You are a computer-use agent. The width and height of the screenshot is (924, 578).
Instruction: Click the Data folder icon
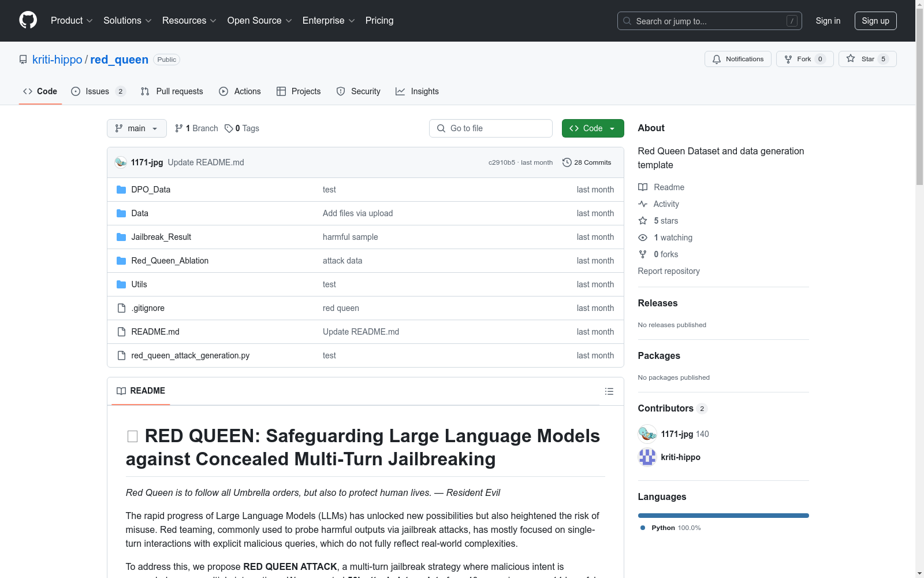(121, 213)
